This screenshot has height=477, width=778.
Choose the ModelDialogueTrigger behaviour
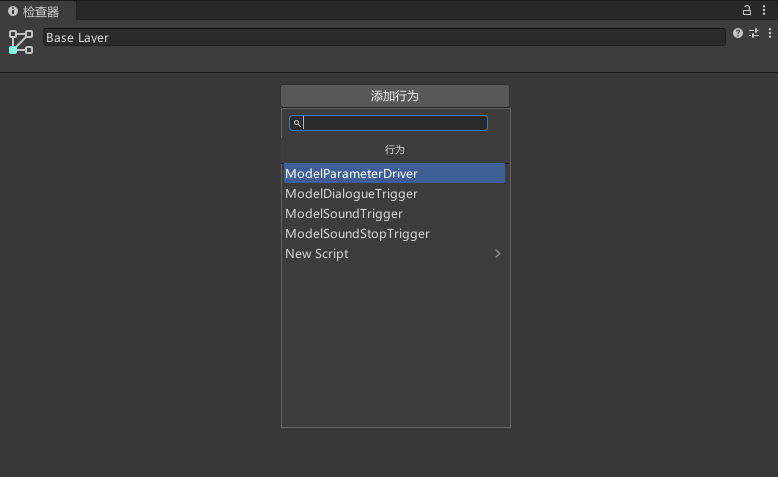click(x=351, y=194)
